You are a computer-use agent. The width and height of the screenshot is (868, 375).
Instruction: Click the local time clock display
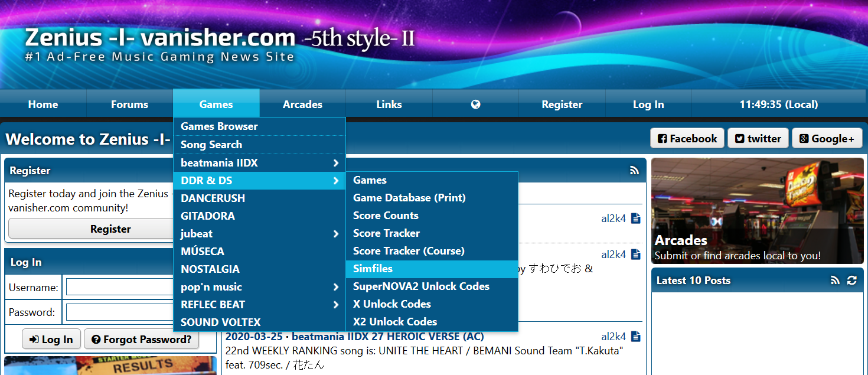778,105
